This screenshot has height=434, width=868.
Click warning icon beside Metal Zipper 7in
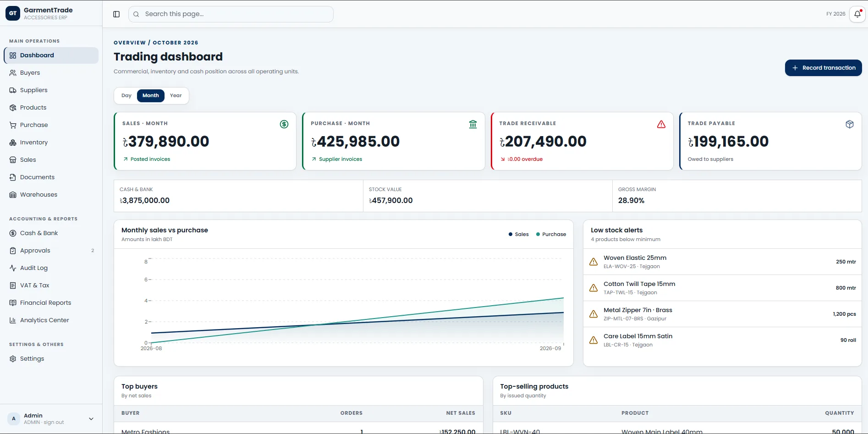coord(593,314)
